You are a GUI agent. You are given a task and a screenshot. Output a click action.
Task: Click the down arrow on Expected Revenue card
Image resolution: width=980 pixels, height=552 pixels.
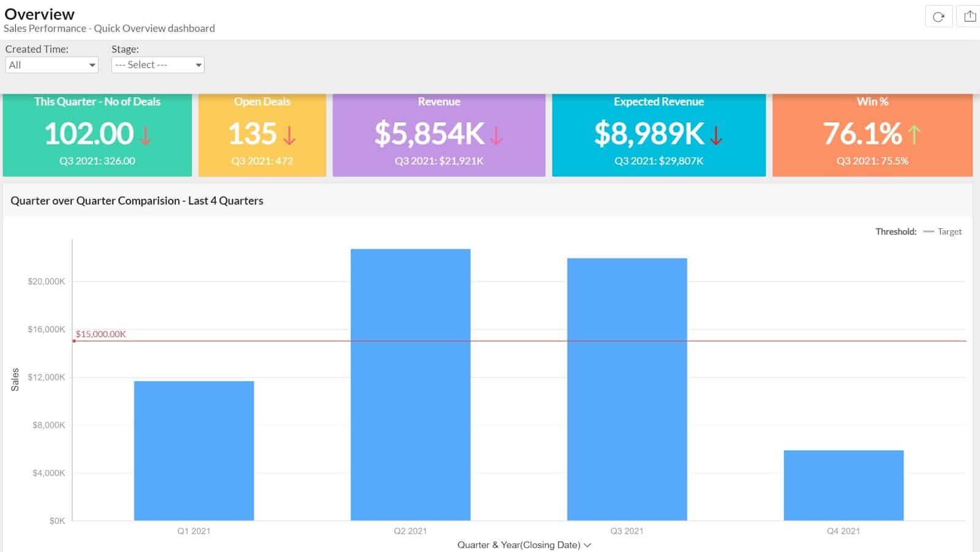coord(715,136)
